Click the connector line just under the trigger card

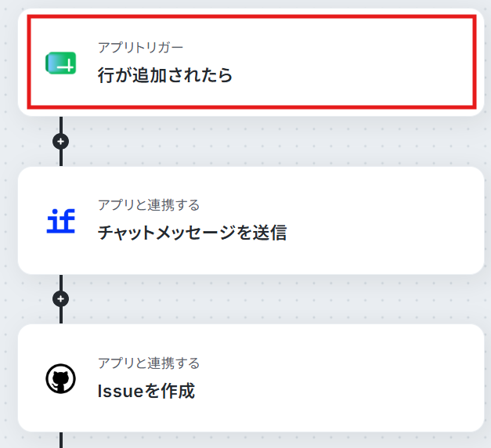[61, 125]
